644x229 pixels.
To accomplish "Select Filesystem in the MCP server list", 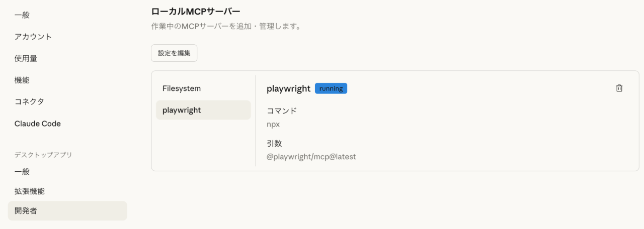I will tap(182, 88).
